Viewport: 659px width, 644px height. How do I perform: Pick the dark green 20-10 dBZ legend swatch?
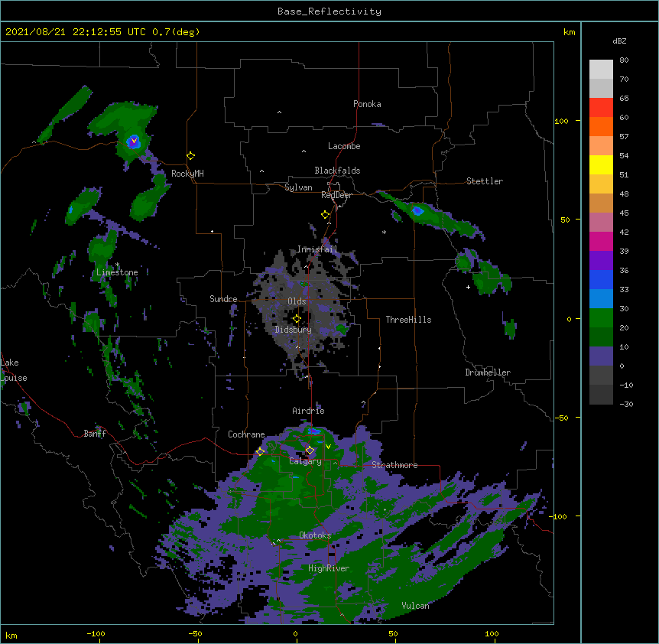click(x=601, y=337)
